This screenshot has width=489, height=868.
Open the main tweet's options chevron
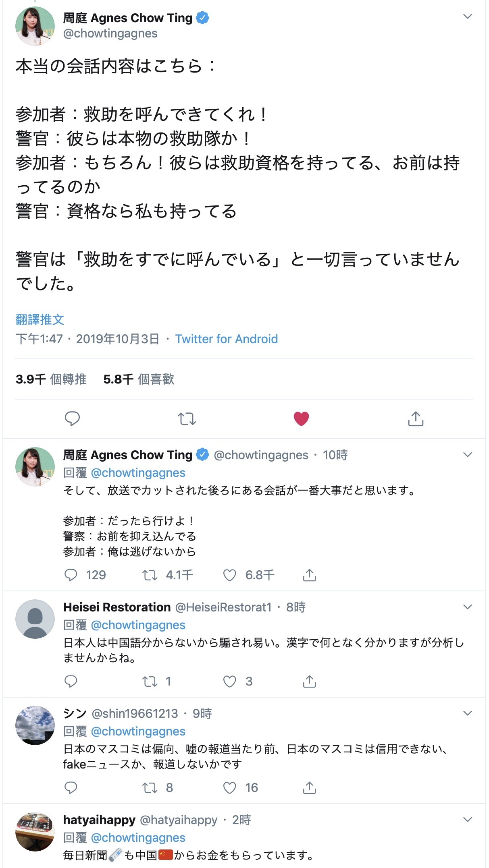468,17
